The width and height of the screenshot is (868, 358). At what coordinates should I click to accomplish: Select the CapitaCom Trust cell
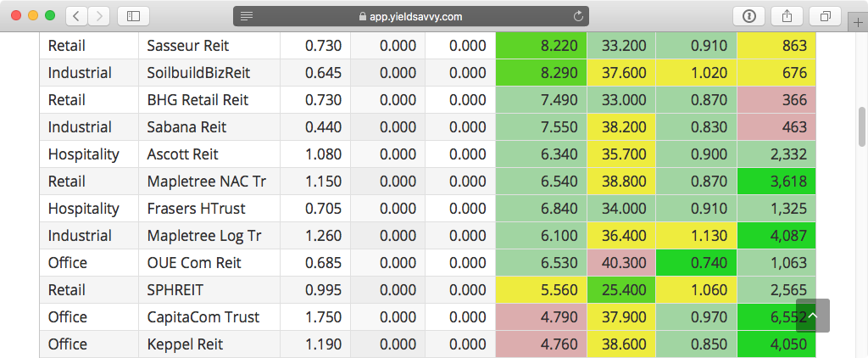[x=203, y=317]
